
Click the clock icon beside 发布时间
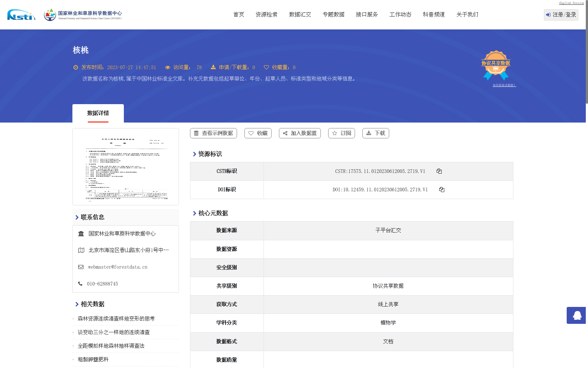[76, 67]
